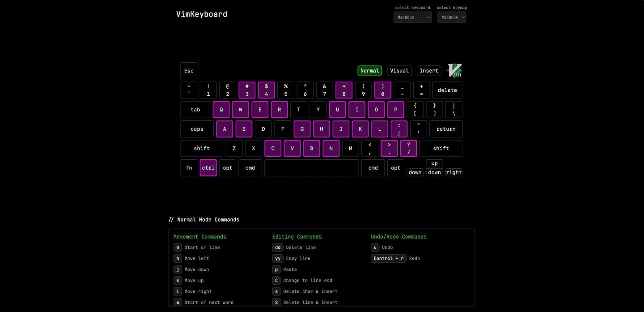The width and height of the screenshot is (644, 312).
Task: Click the highlighted J key
Action: point(341,129)
